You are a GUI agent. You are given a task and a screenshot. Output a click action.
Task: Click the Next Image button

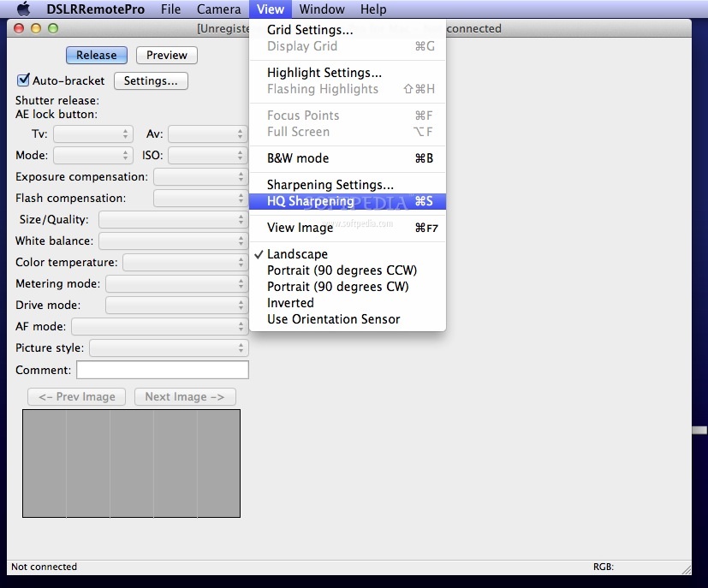[184, 397]
